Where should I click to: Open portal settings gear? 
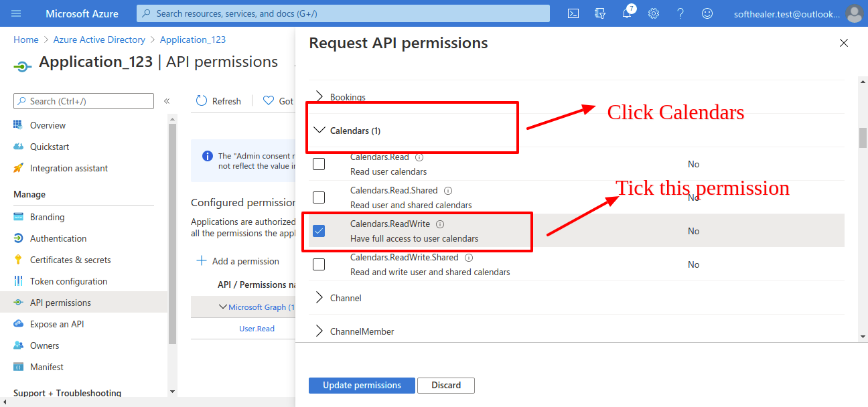(x=654, y=13)
